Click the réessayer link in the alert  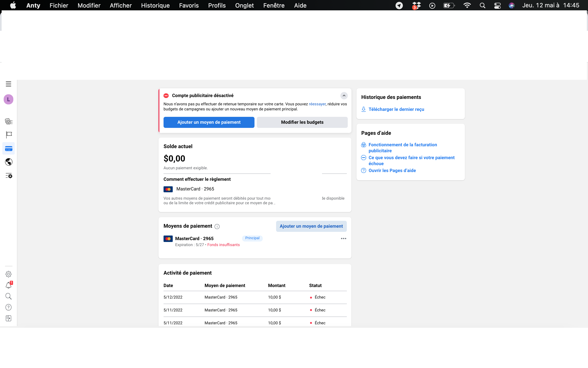pyautogui.click(x=317, y=104)
